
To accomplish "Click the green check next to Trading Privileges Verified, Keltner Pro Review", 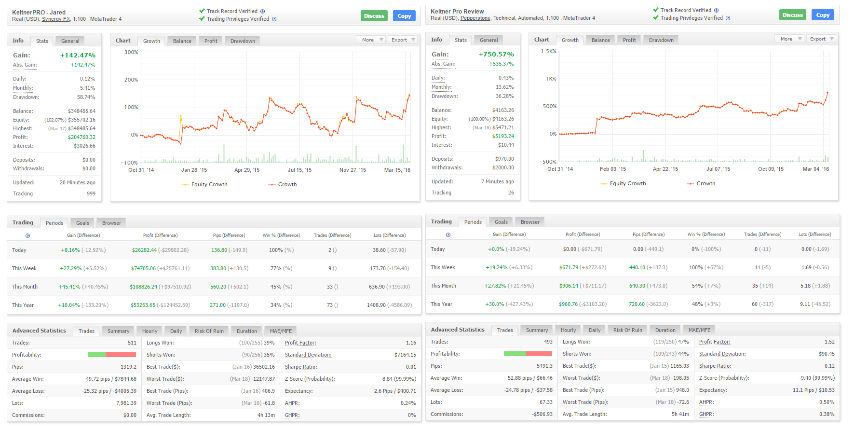I will (656, 18).
